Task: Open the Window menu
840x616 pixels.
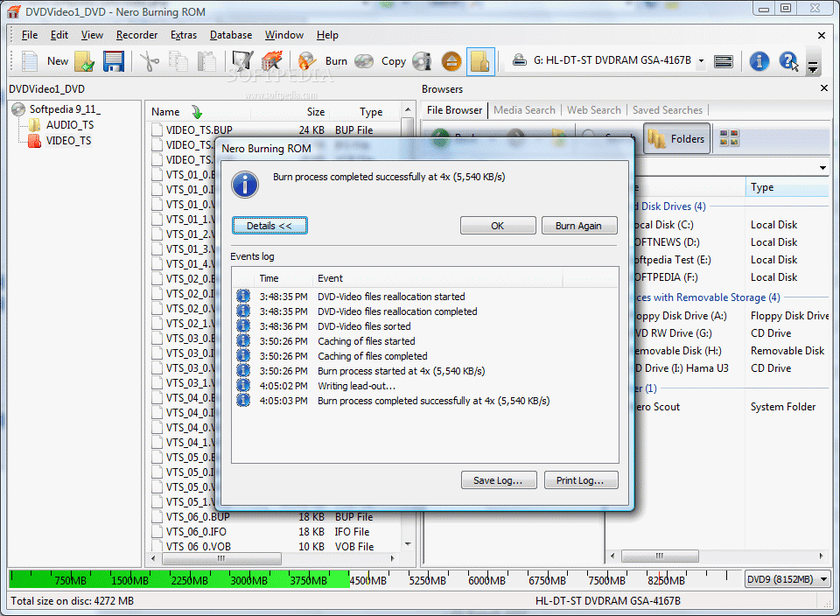Action: click(283, 35)
